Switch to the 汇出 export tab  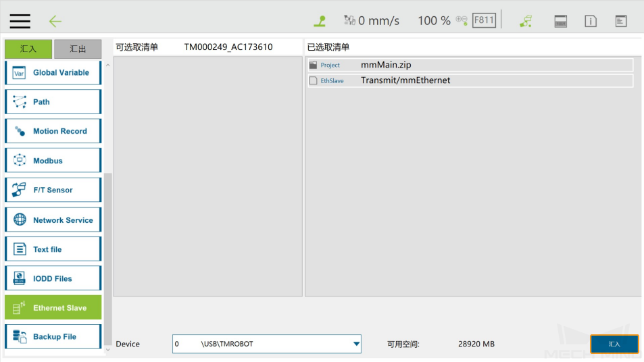pyautogui.click(x=78, y=49)
